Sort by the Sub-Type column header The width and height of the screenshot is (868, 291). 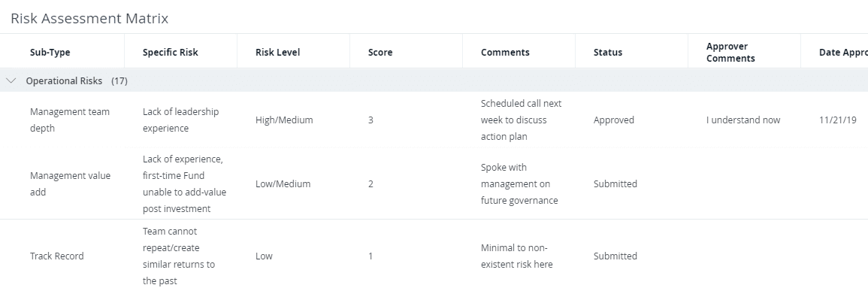50,52
